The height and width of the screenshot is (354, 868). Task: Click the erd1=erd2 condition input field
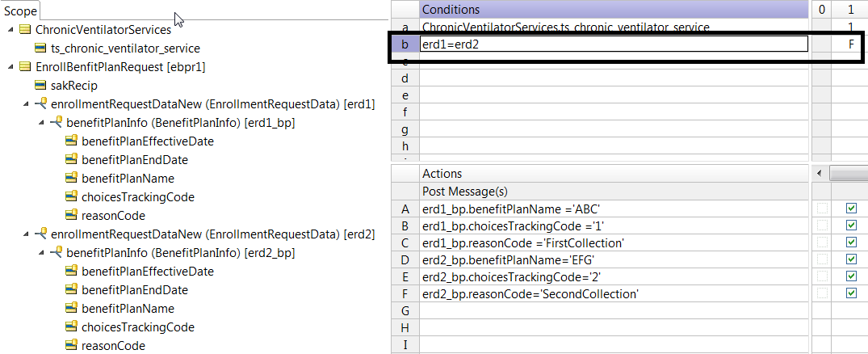[614, 44]
